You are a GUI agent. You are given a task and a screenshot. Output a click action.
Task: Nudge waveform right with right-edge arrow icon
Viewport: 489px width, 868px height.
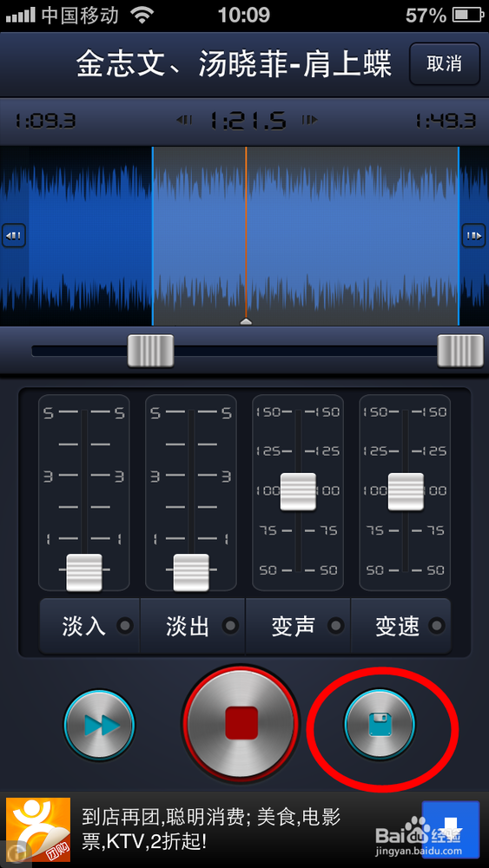pos(474,236)
